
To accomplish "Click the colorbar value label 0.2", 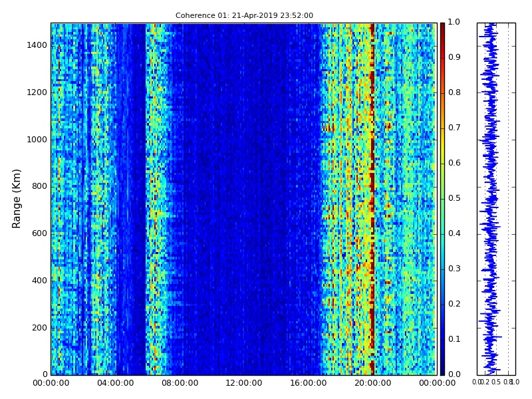I will 454,304.
